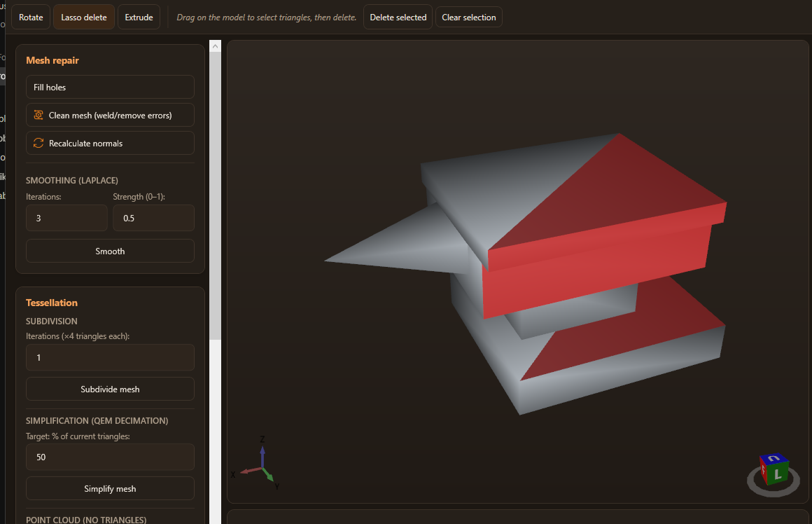Click the Clean mesh target icon
Screen dimensions: 812x524
pos(38,115)
